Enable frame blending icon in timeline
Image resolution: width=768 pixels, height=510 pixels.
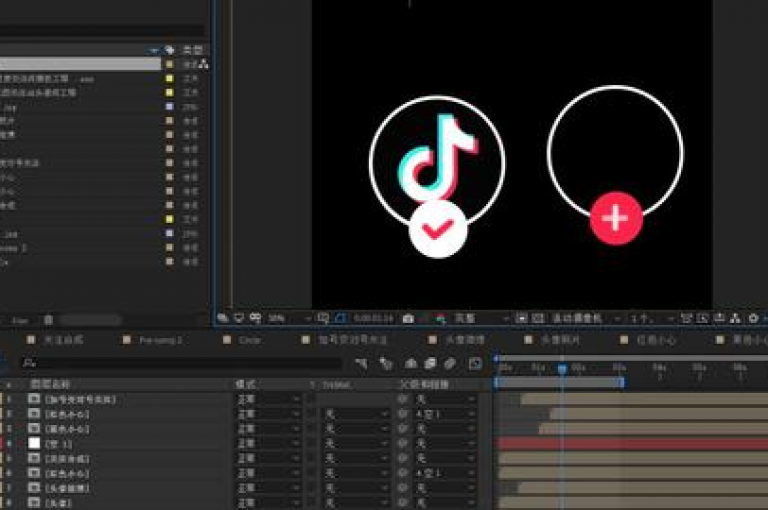coord(430,364)
